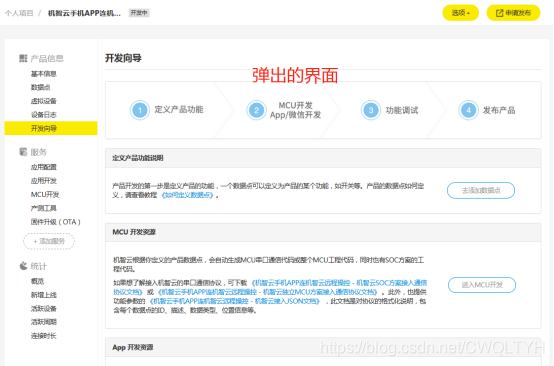Image resolution: width=554 pixels, height=366 pixels.
Task: Open 应用开发 in the sidebar
Action: [43, 181]
